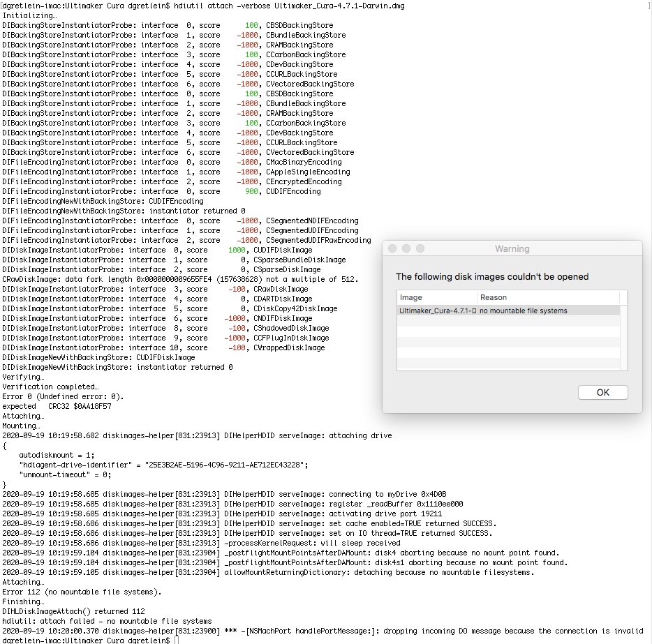Click the 'connecting to myDrive 0x4D0B' log line
Screen dimensions: 652x644
click(224, 494)
